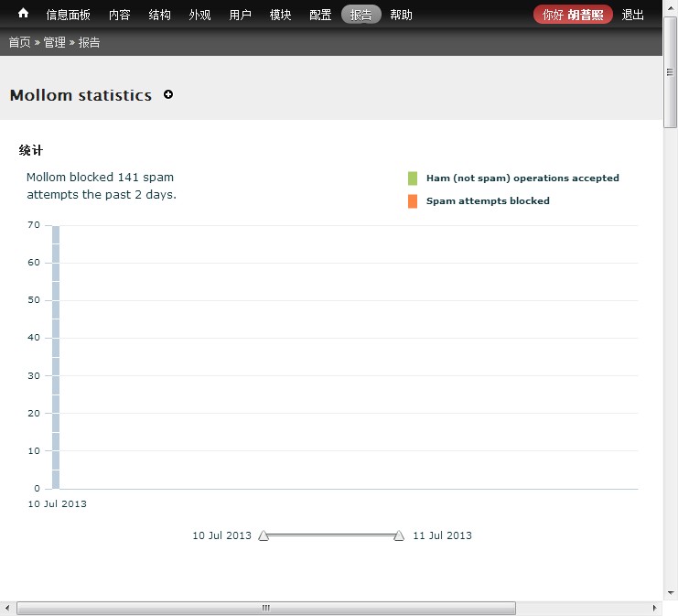Click vertical scrollbar down arrow
This screenshot has width=678, height=616.
coord(670,592)
